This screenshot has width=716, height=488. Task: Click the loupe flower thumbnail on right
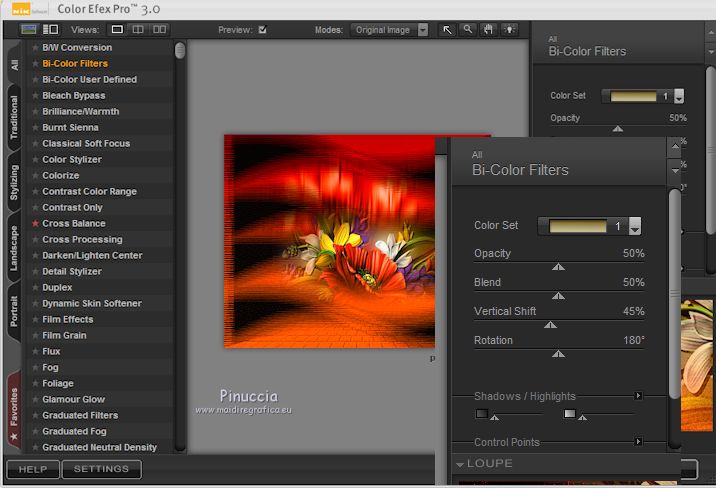click(x=697, y=365)
